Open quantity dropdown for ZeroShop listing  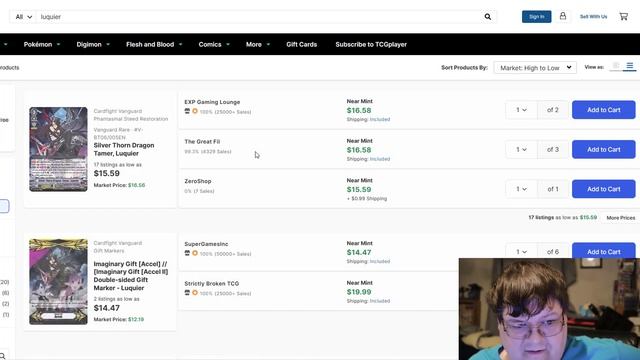[521, 189]
